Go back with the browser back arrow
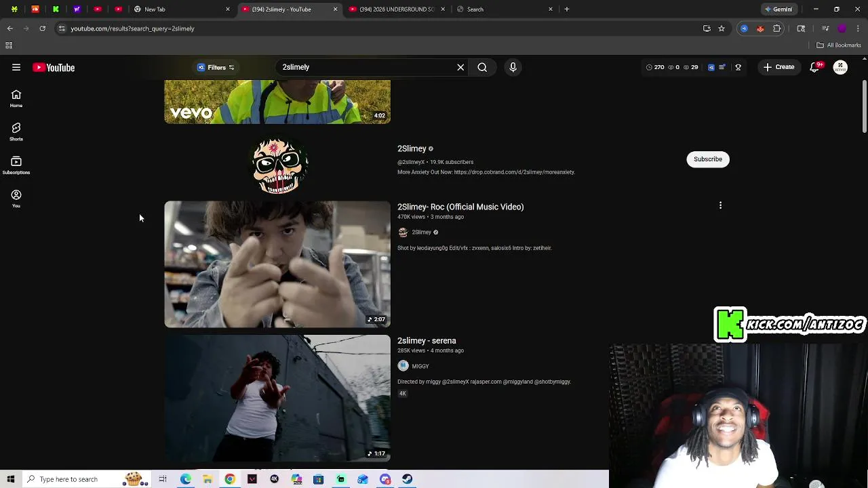Viewport: 868px width, 488px height. click(10, 28)
